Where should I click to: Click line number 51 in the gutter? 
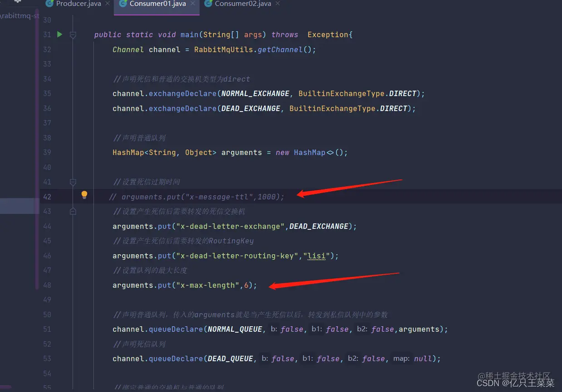point(47,329)
